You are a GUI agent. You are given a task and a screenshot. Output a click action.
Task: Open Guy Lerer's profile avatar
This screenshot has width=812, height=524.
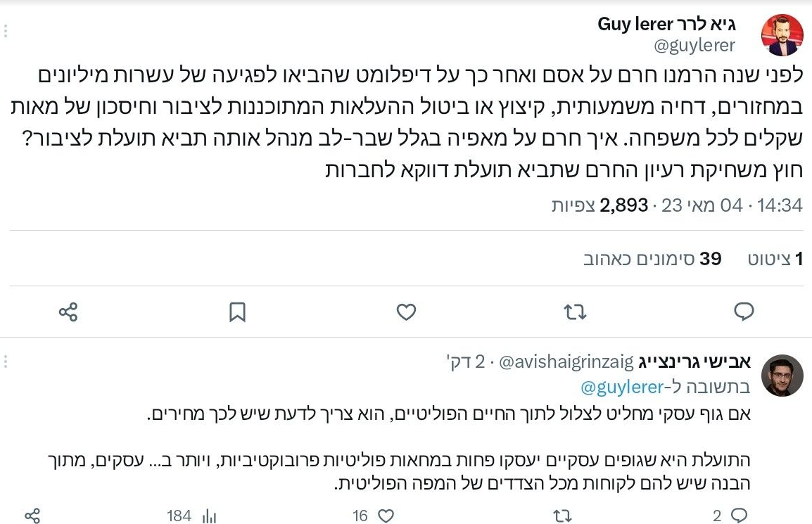(782, 34)
